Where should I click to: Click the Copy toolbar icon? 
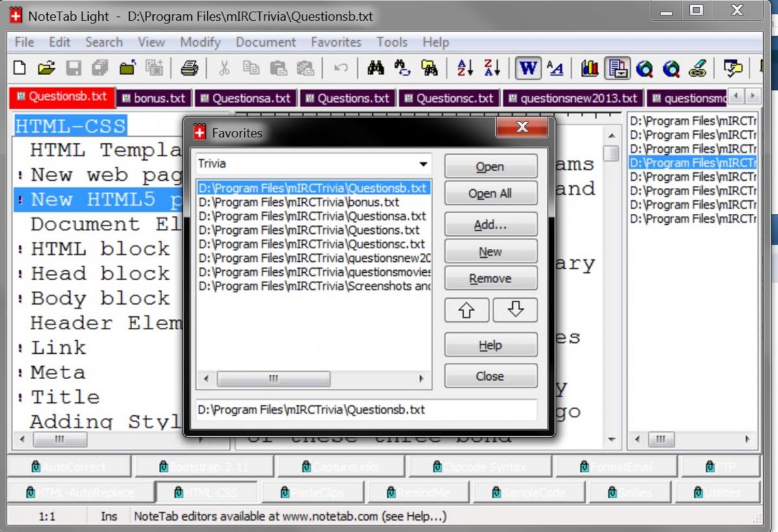pyautogui.click(x=251, y=67)
